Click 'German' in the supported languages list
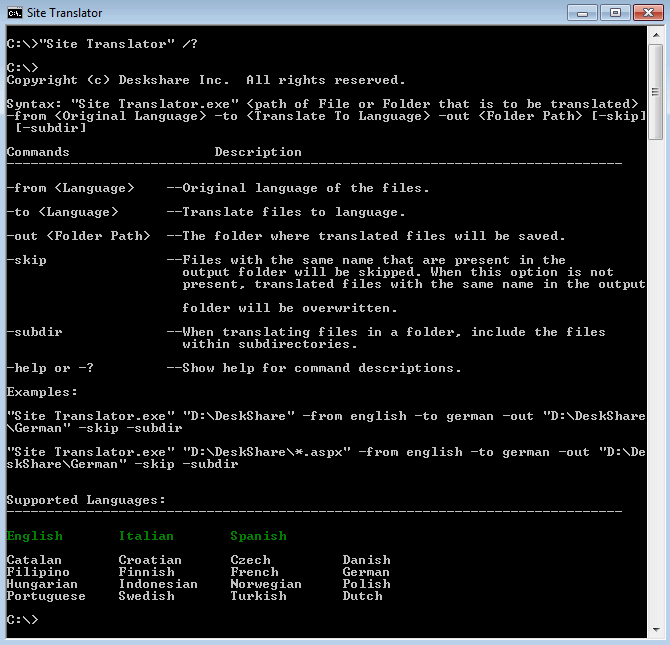The width and height of the screenshot is (670, 645). click(366, 572)
